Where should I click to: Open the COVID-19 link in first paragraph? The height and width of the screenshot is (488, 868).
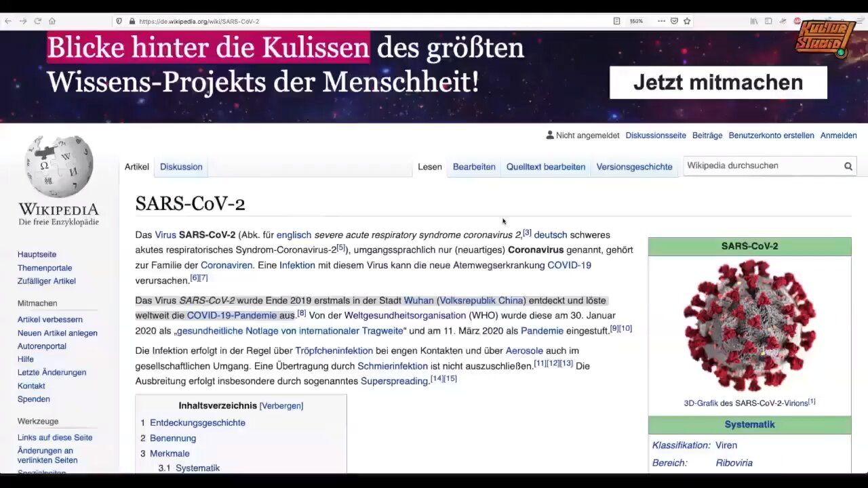click(x=569, y=265)
